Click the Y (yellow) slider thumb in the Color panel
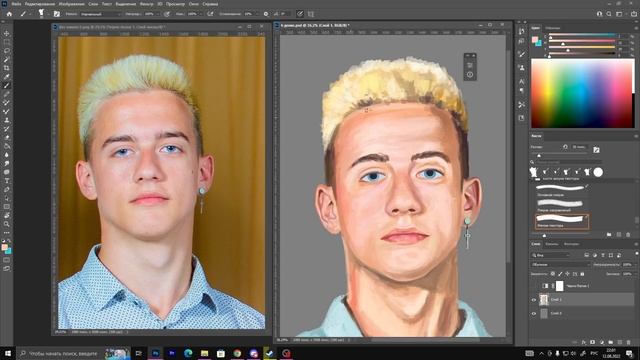This screenshot has height=360, width=640. (x=568, y=50)
